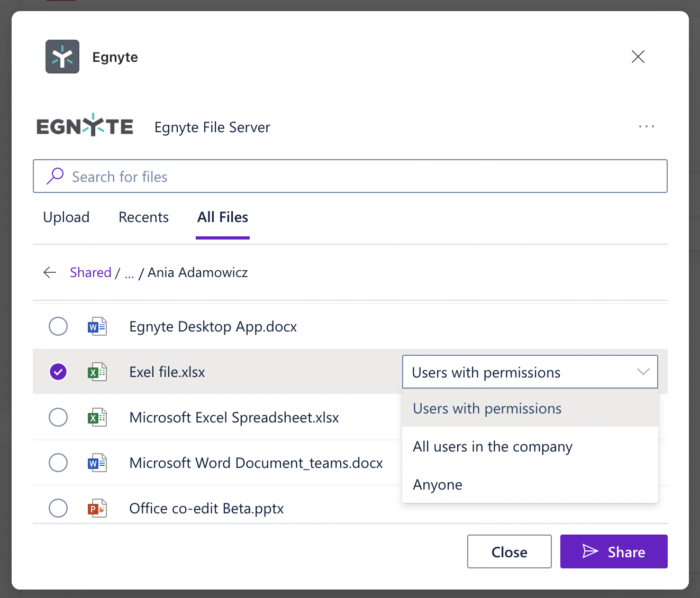Click the PowerPoint icon for Office co-edit Beta.pptx
This screenshot has width=700, height=598.
(x=97, y=508)
